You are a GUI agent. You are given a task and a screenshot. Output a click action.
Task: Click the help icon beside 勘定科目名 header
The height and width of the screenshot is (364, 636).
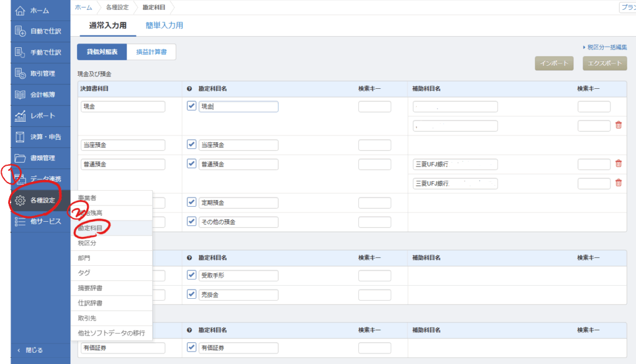[x=189, y=89]
